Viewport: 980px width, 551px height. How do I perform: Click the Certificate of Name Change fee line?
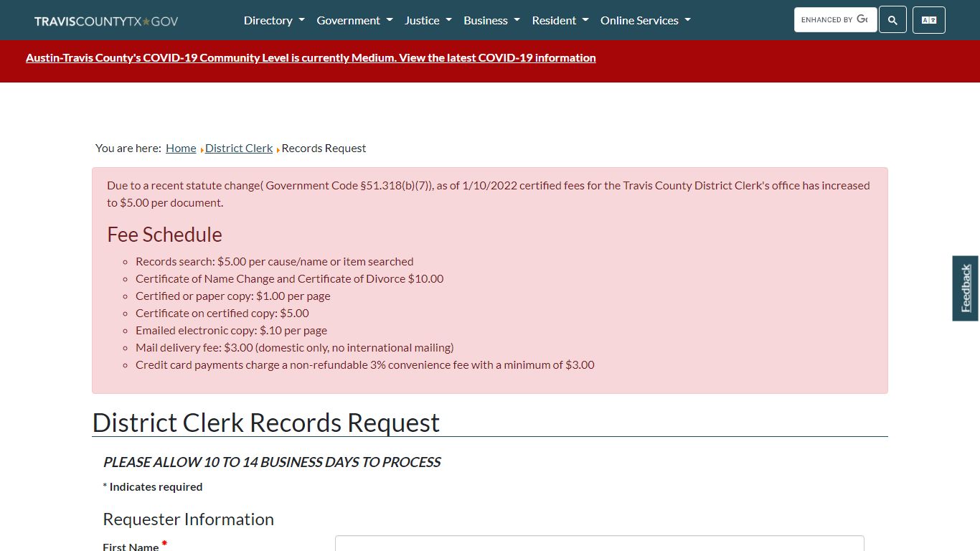click(289, 278)
